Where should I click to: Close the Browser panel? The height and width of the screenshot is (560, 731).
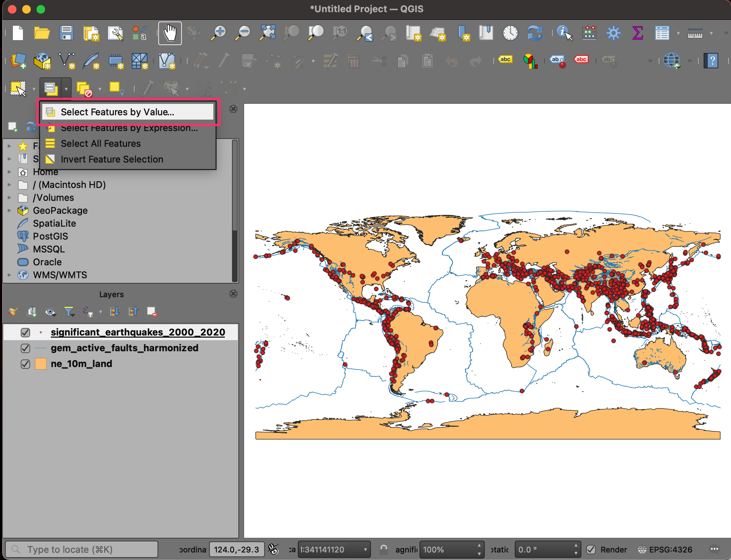tap(233, 109)
